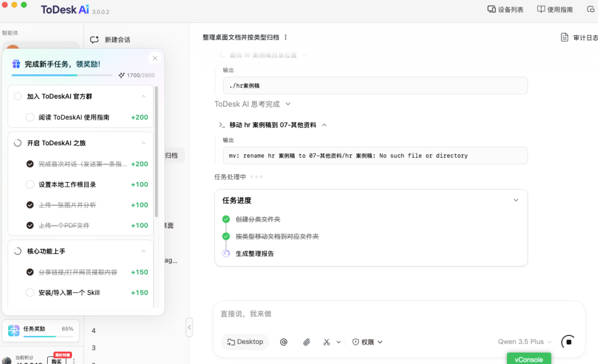
Task: Open the audit log tab
Action: [580, 37]
